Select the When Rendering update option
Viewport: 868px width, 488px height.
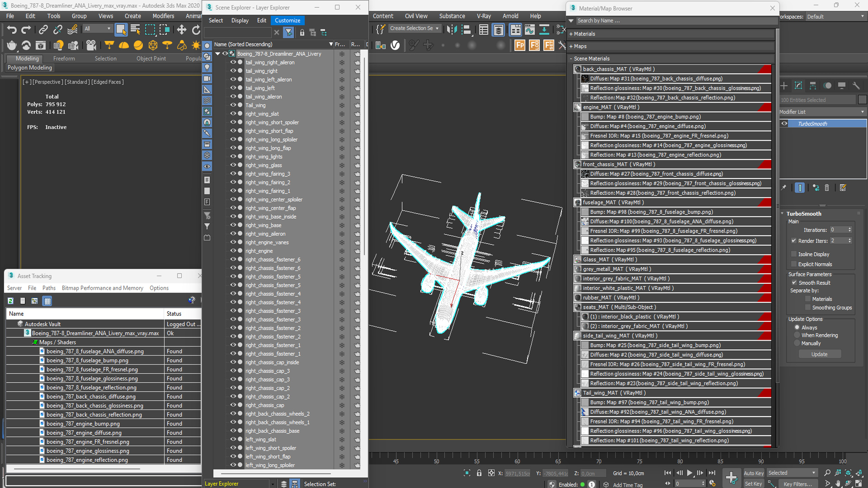pos(797,335)
